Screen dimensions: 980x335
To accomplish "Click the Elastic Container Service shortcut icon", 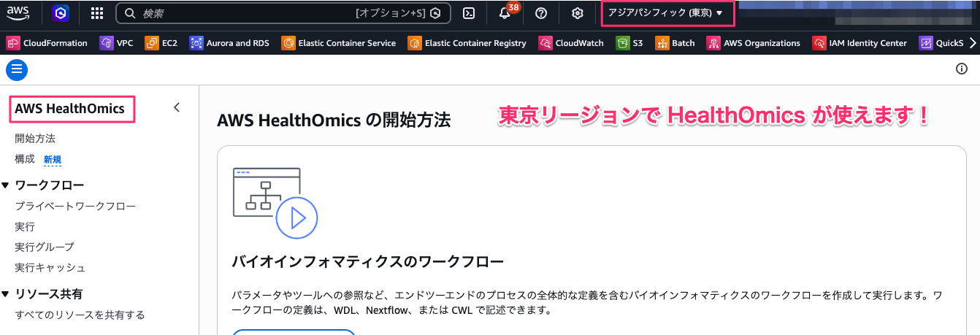I will click(288, 43).
